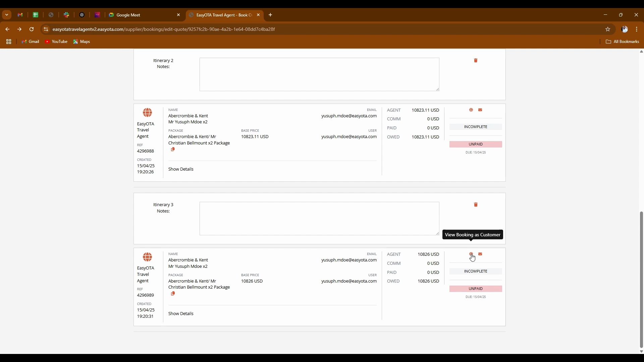Focus the browser address bar URL
Viewport: 644px width, 362px height.
click(164, 29)
